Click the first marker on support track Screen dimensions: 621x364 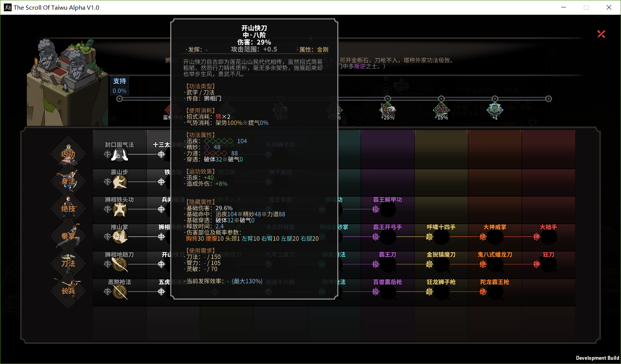pos(119,99)
